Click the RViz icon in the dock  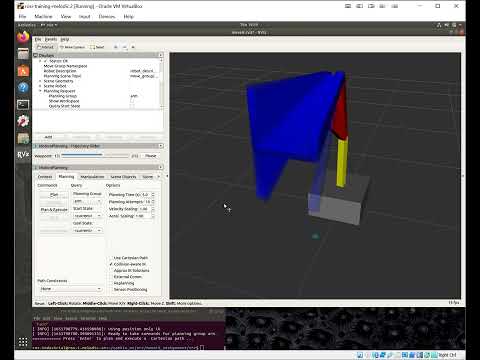tap(23, 155)
